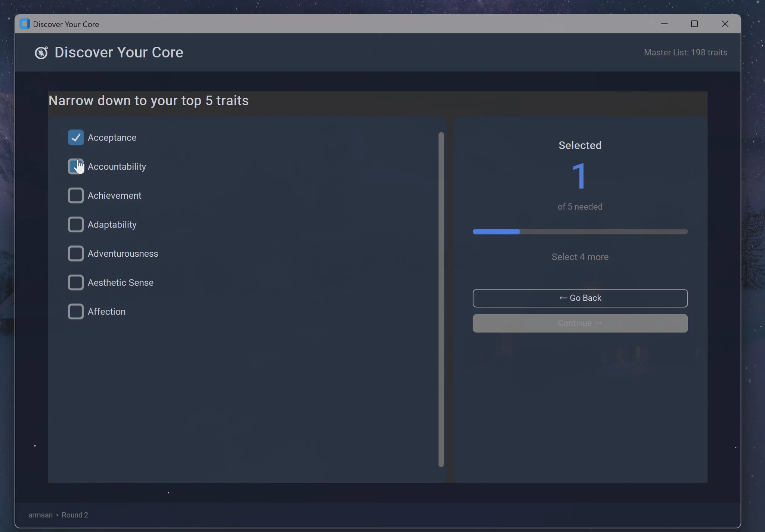Screen dimensions: 765x532
Task: Toggle the Accountability checkbox
Action: (x=75, y=167)
